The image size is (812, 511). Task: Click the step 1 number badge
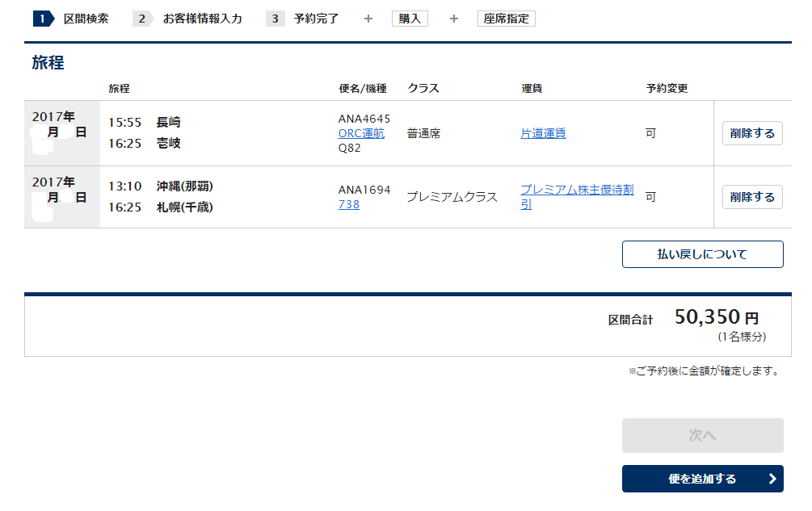(x=42, y=19)
